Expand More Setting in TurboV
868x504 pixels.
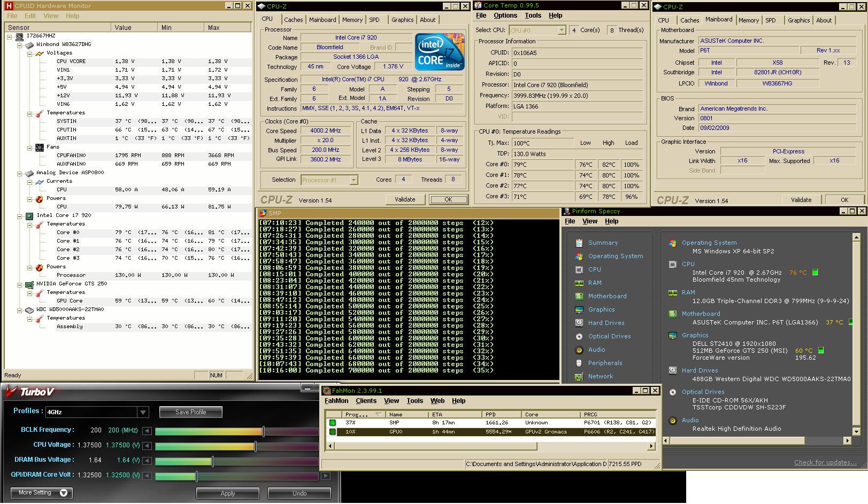tap(42, 493)
